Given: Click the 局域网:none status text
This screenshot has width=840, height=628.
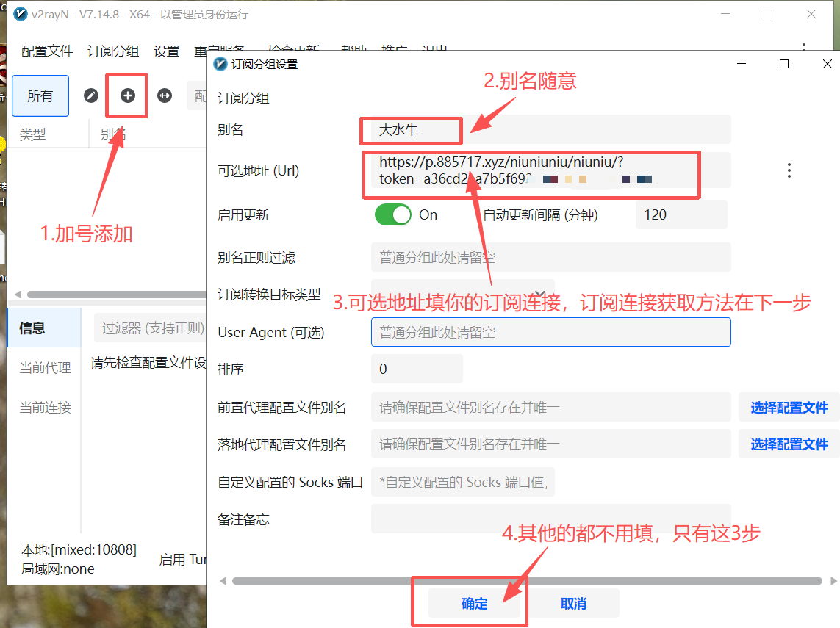Looking at the screenshot, I should click(x=58, y=569).
